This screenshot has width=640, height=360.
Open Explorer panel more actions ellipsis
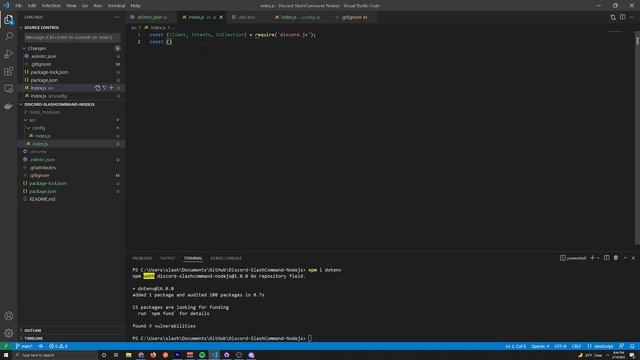coord(117,17)
